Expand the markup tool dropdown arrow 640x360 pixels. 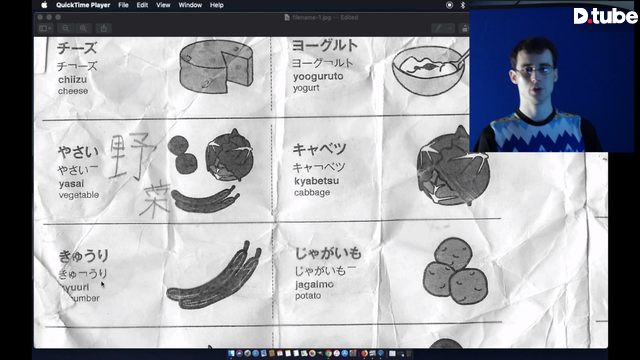[x=450, y=28]
